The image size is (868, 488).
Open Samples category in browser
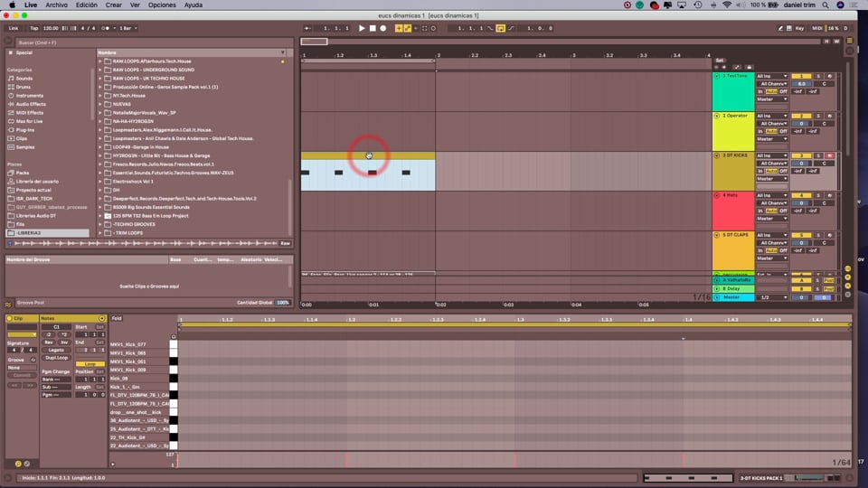point(25,147)
